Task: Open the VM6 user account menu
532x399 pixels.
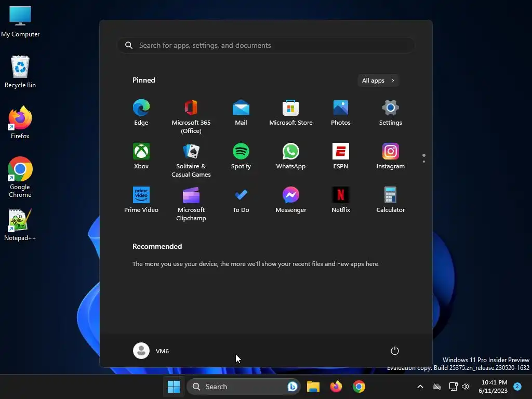Action: pyautogui.click(x=151, y=351)
